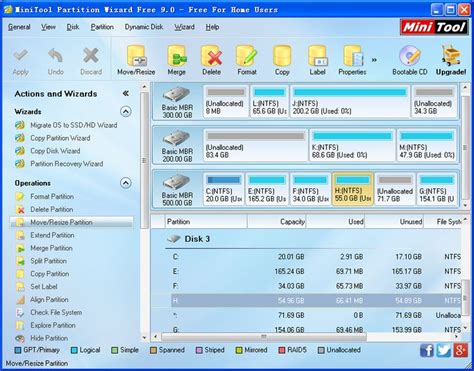The image size is (474, 371).
Task: Open partition Properties from toolbar
Action: point(352,56)
